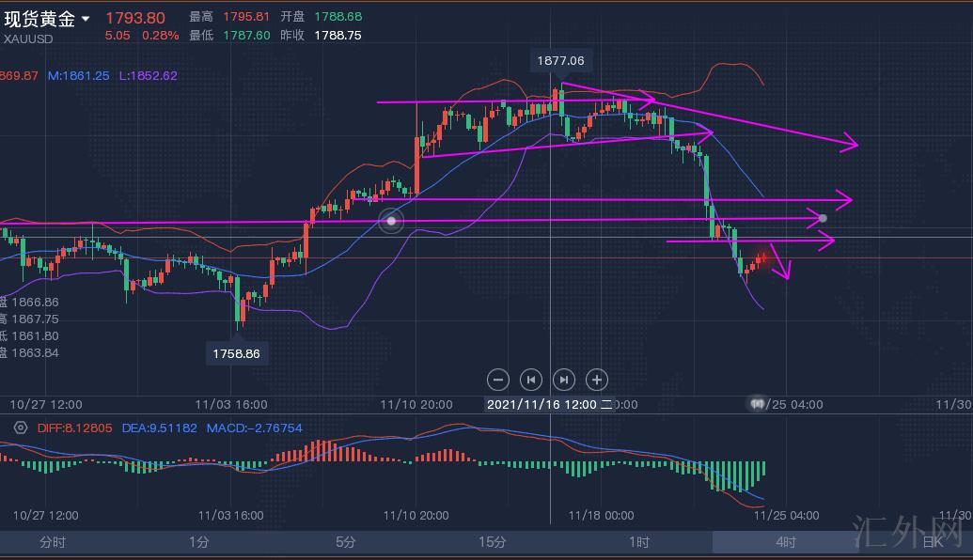The width and height of the screenshot is (973, 560).
Task: Click the MACD:-2.76754 indicator value
Action: coord(255,428)
